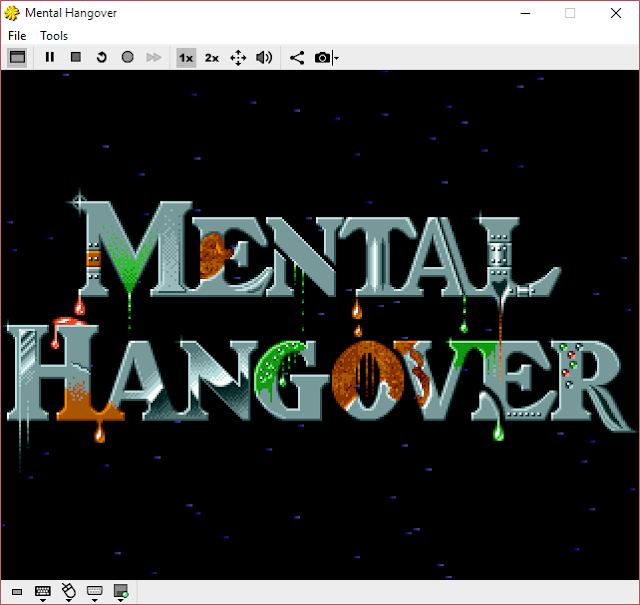Screen dimensions: 640x605
Task: Toggle the sound speaker icon
Action: (264, 58)
